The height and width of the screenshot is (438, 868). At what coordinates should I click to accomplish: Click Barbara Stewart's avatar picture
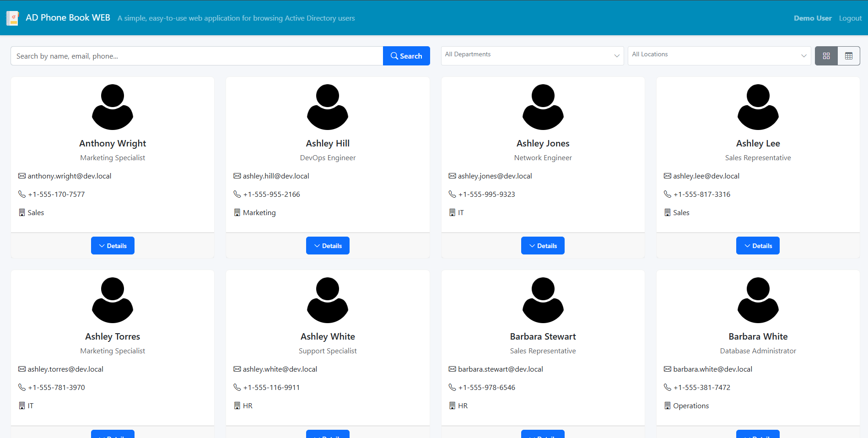click(x=543, y=300)
